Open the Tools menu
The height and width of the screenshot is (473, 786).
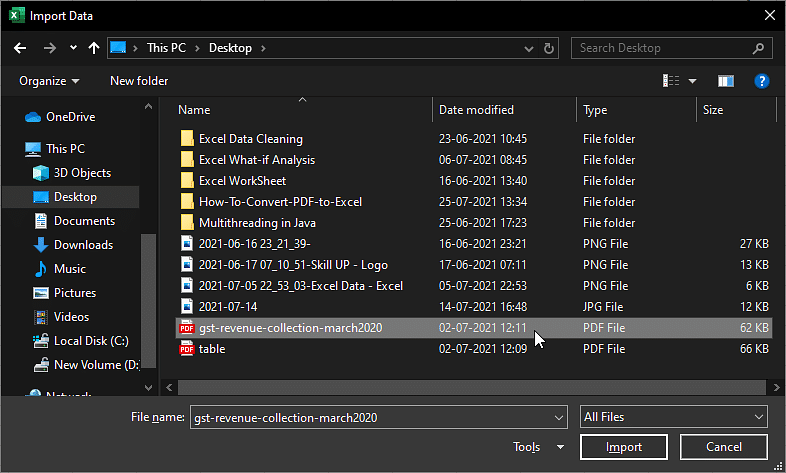point(538,447)
